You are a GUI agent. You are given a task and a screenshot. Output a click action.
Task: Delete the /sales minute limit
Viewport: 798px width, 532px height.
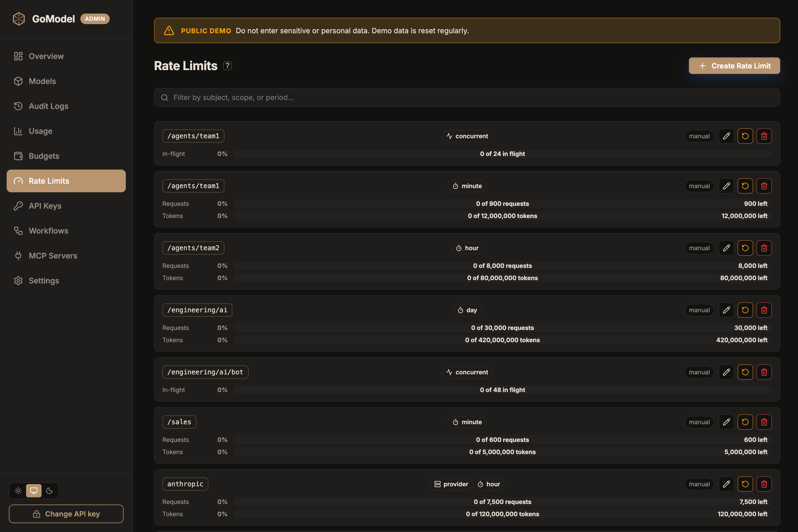tap(764, 422)
